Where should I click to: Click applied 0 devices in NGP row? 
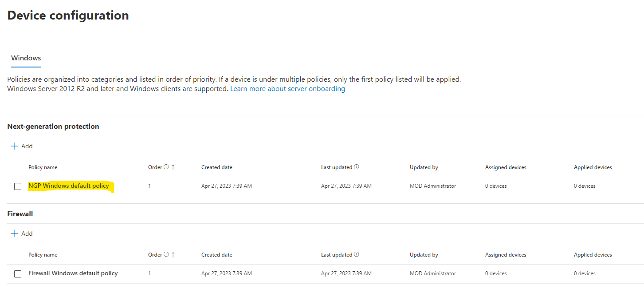click(x=585, y=186)
